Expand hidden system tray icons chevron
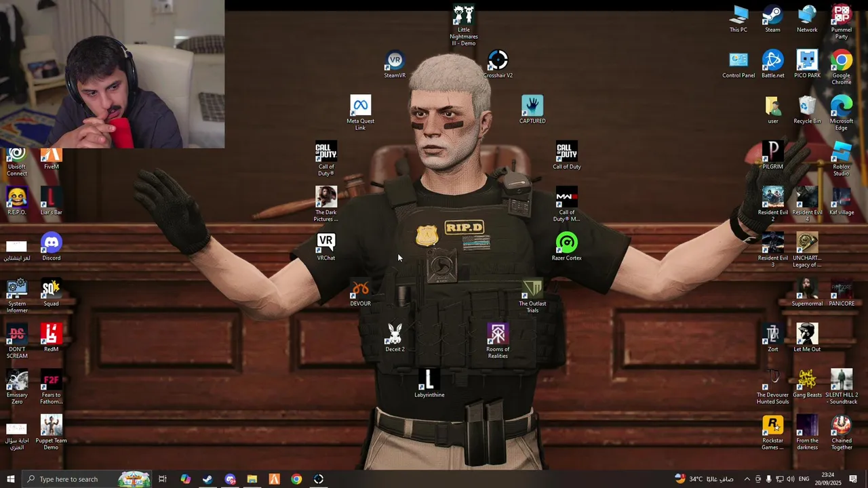This screenshot has height=488, width=868. (747, 479)
